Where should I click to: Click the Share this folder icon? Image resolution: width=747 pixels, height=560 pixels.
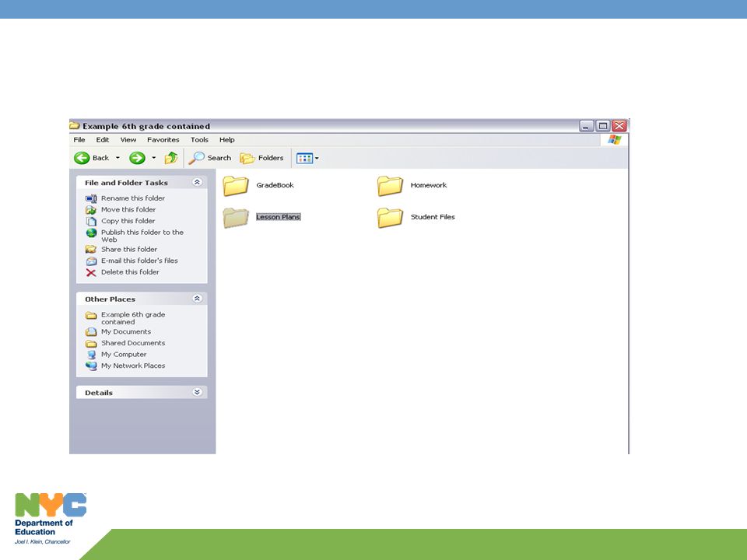[91, 250]
